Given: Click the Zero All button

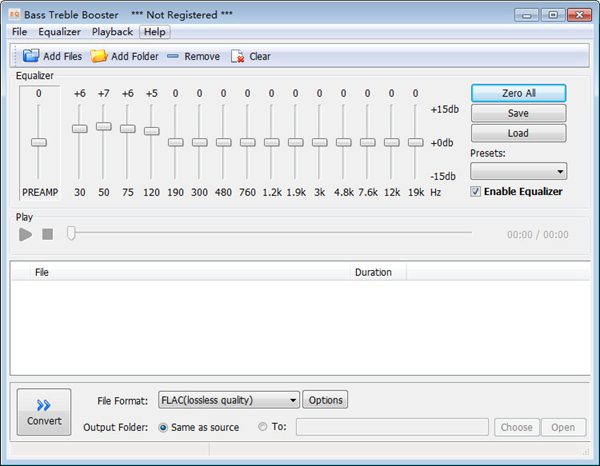Looking at the screenshot, I should pyautogui.click(x=518, y=93).
